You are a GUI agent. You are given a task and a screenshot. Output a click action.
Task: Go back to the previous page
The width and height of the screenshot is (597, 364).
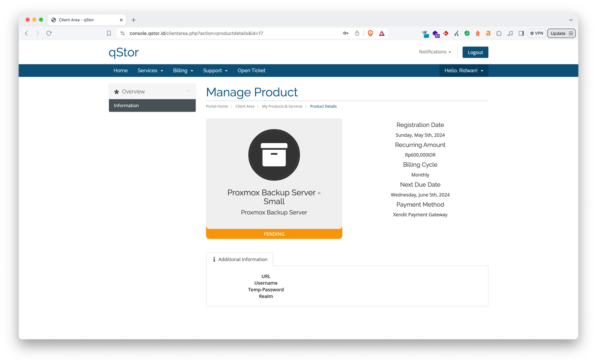pos(27,33)
